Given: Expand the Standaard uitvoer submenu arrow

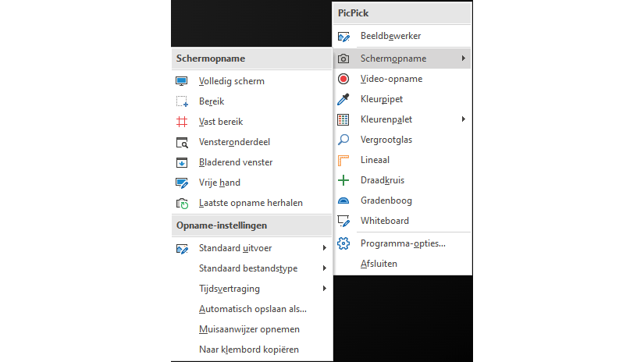Looking at the screenshot, I should click(325, 248).
